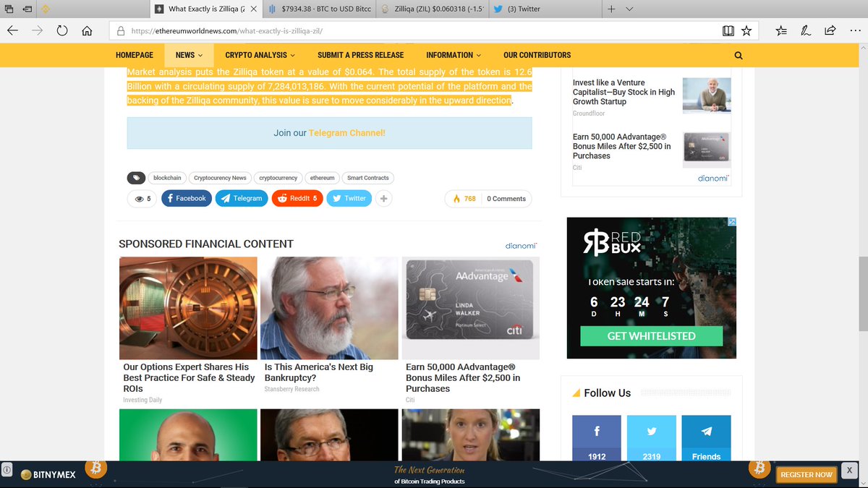Click the eye views counter
This screenshot has width=868, height=488.
(x=142, y=199)
